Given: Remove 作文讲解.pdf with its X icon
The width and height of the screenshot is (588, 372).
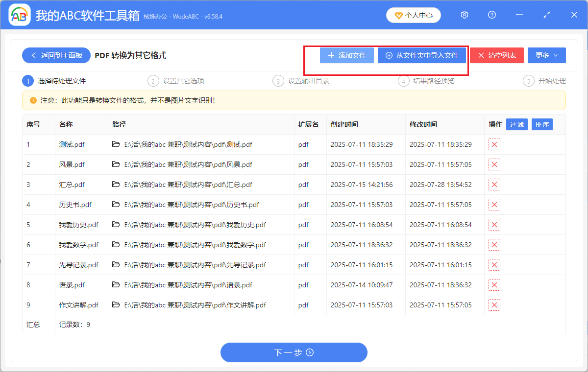Looking at the screenshot, I should (494, 304).
